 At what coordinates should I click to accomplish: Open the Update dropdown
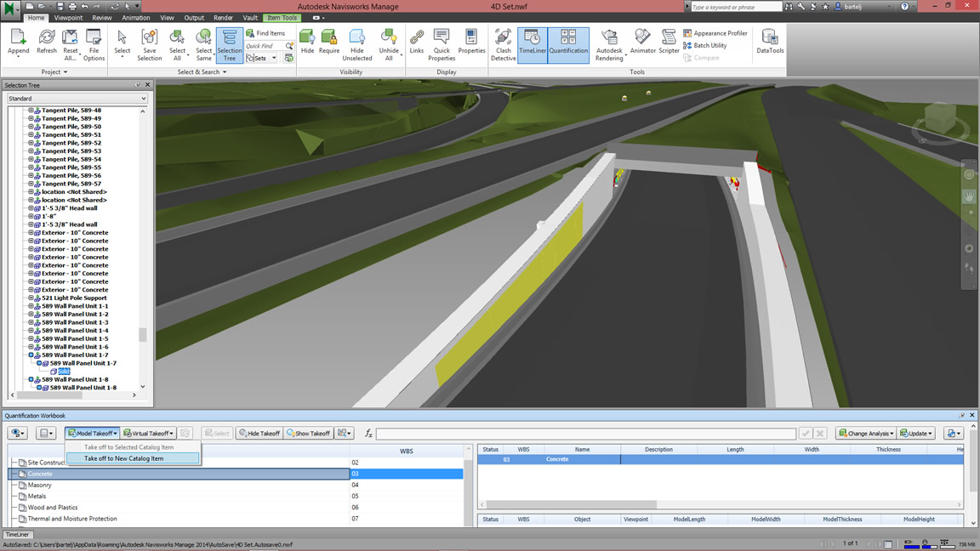click(x=915, y=433)
